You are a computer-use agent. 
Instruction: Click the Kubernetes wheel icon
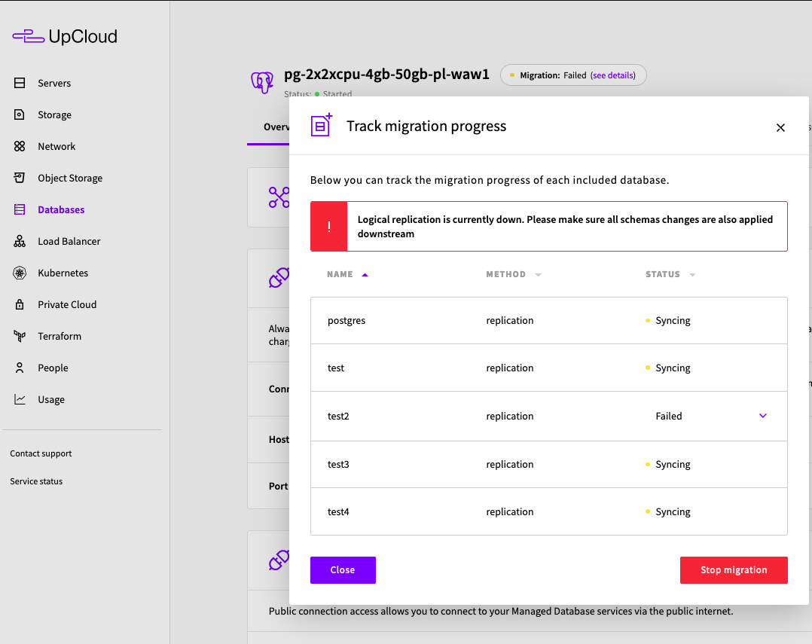(20, 273)
